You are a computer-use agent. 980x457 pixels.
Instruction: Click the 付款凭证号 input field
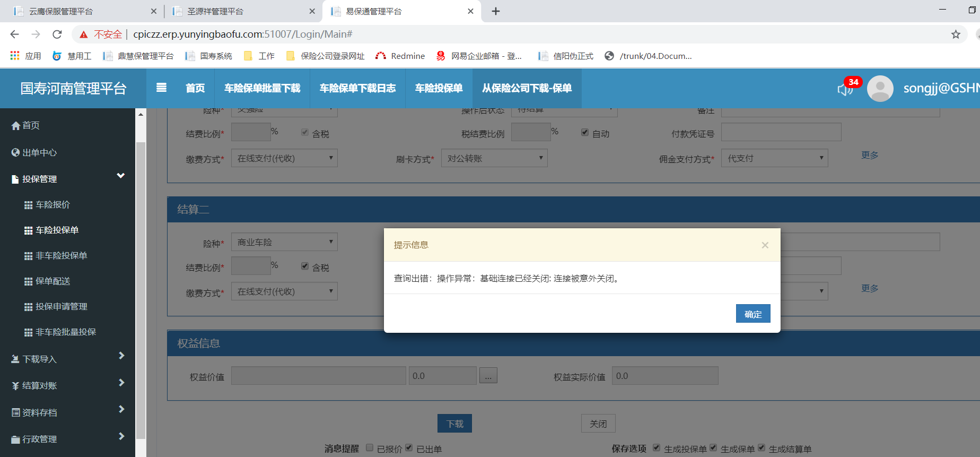781,133
